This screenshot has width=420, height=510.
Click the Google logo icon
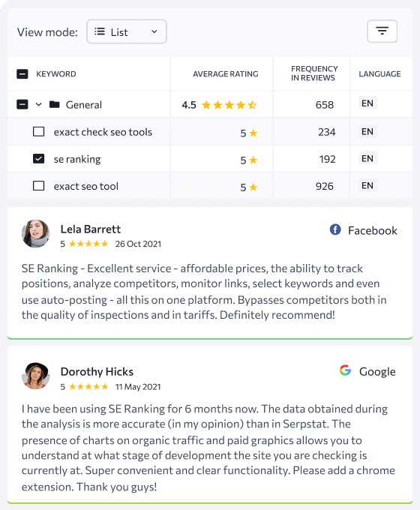pyautogui.click(x=345, y=370)
